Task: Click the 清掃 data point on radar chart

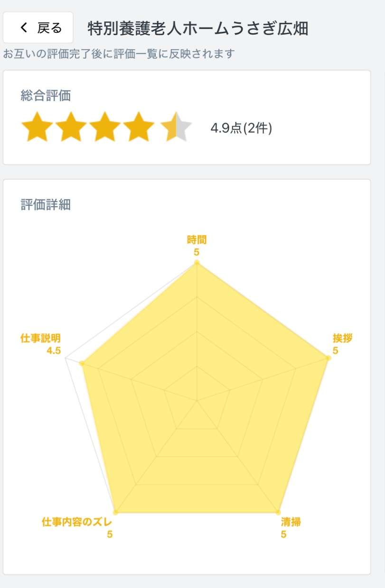Action: (278, 512)
